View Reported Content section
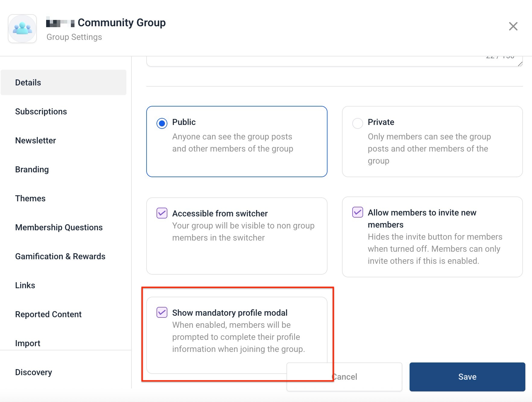Image resolution: width=532 pixels, height=402 pixels. 48,314
